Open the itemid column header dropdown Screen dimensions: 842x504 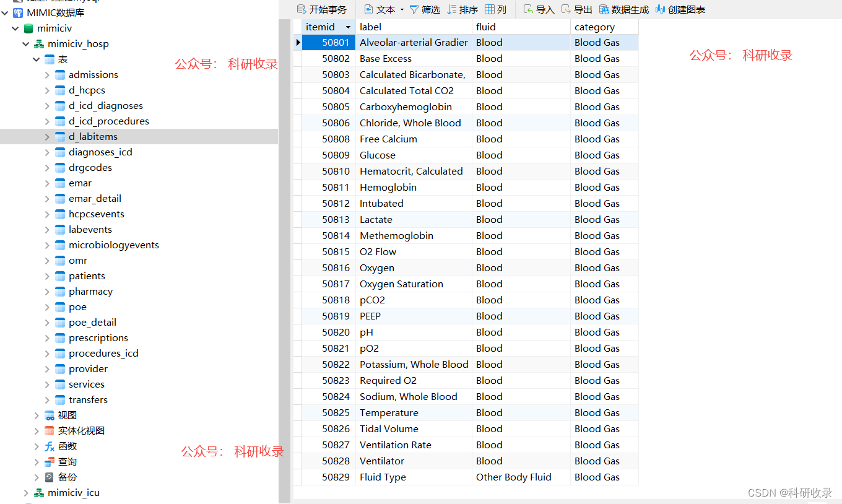coord(349,27)
